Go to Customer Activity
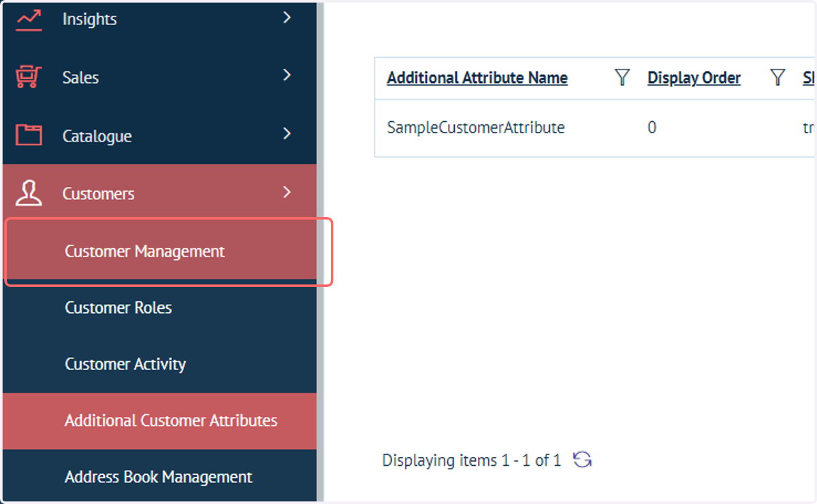The width and height of the screenshot is (817, 504). 159,364
